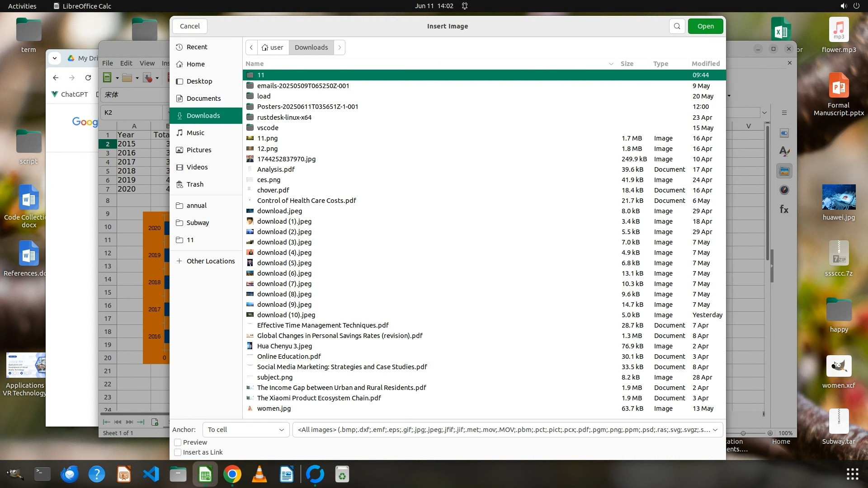This screenshot has height=488, width=868.
Task: Open the Recent files location
Action: click(x=197, y=47)
